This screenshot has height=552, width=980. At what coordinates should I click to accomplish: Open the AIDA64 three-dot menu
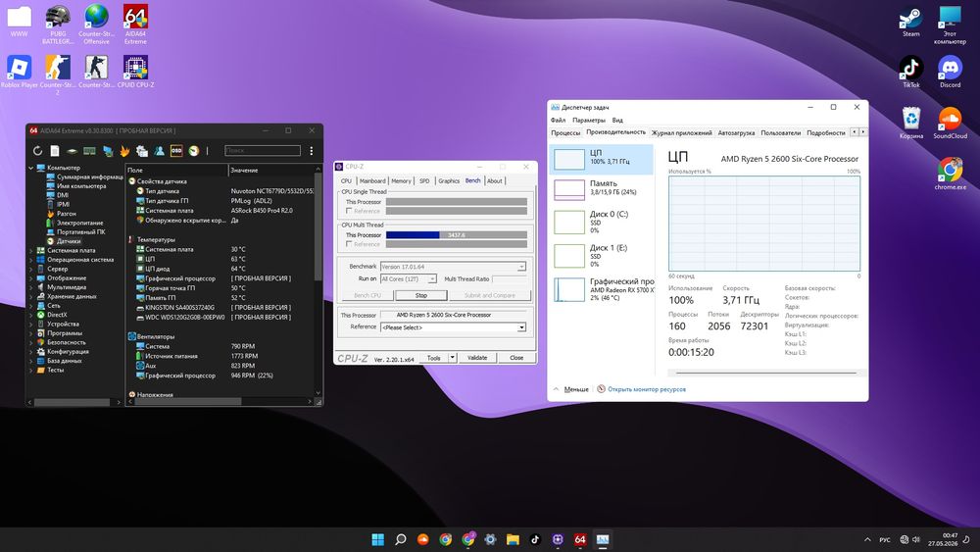click(x=312, y=151)
